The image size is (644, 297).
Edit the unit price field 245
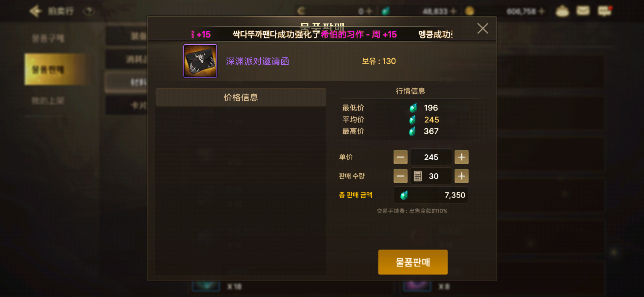click(431, 157)
